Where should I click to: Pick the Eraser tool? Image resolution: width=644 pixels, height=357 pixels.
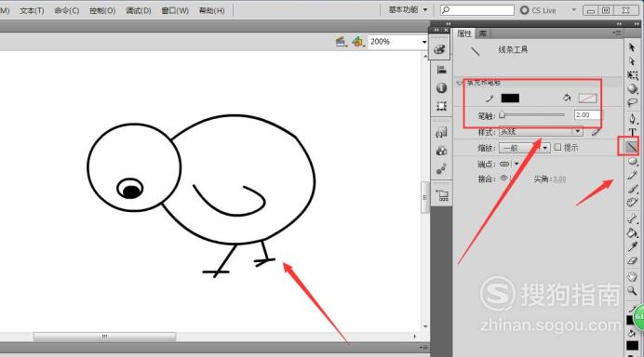[632, 261]
